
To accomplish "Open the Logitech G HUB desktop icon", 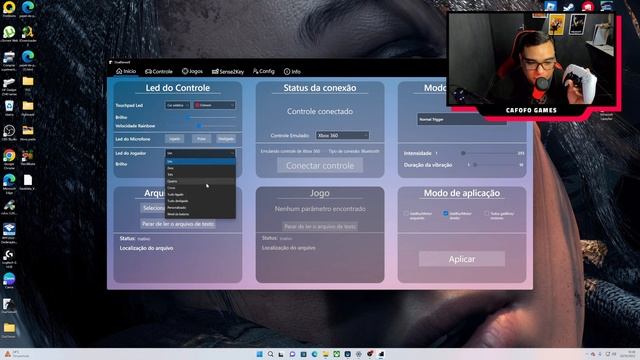I will tap(9, 258).
